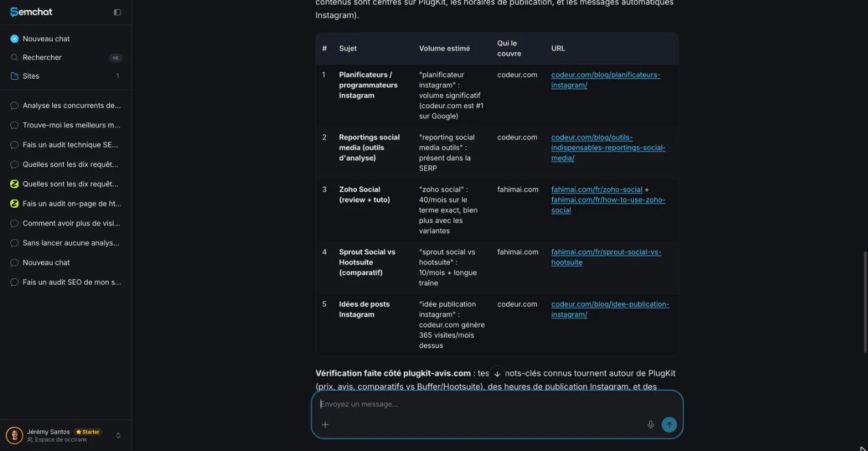Open chat 'Analyse les concurrents de...'
Screen dimensions: 868x451
[66, 106]
